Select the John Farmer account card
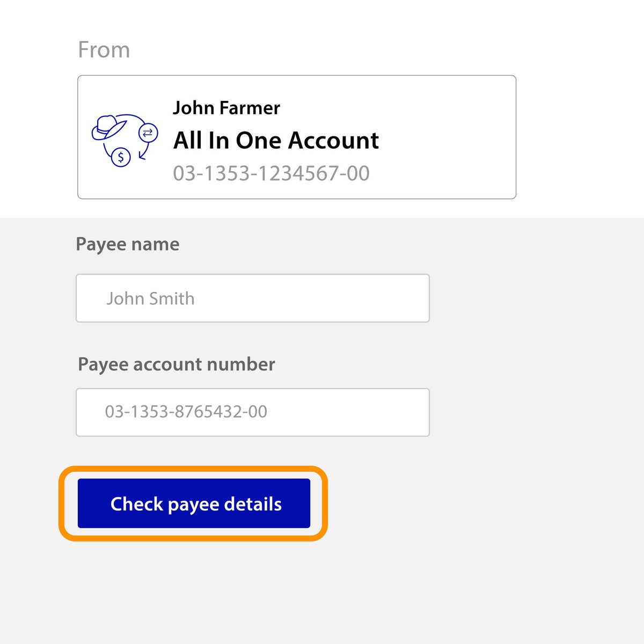This screenshot has width=644, height=644. (297, 137)
